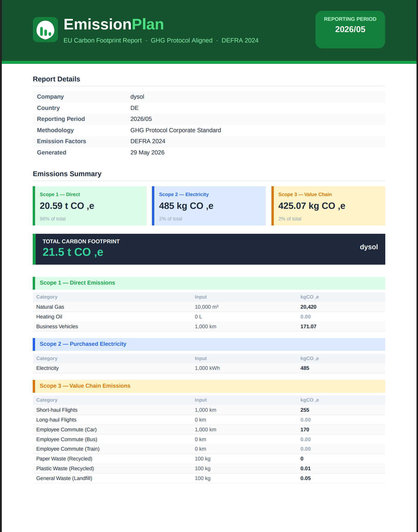
Task: Click the Short-haul Flights value '255'
Action: [x=305, y=410]
